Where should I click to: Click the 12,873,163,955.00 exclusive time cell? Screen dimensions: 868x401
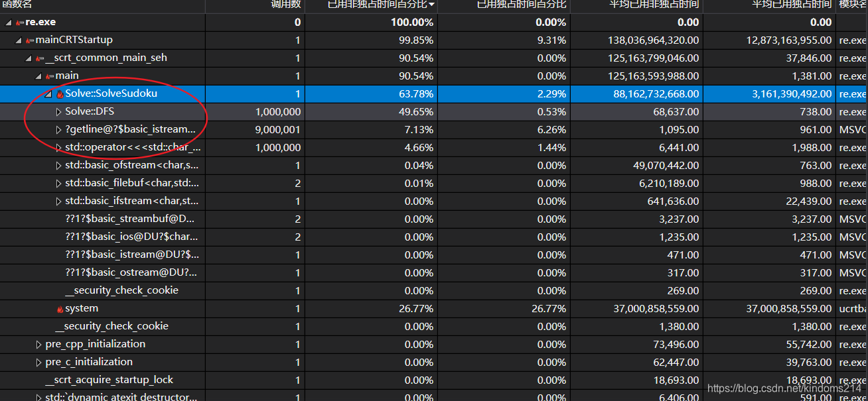[x=770, y=40]
